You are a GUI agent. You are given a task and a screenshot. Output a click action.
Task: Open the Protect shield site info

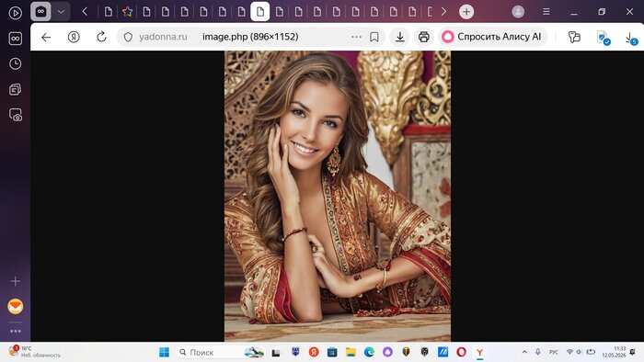coord(128,38)
